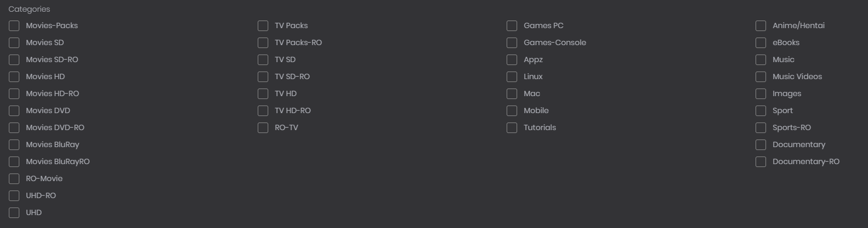Tick the Movies BluRay checkbox

[14, 145]
